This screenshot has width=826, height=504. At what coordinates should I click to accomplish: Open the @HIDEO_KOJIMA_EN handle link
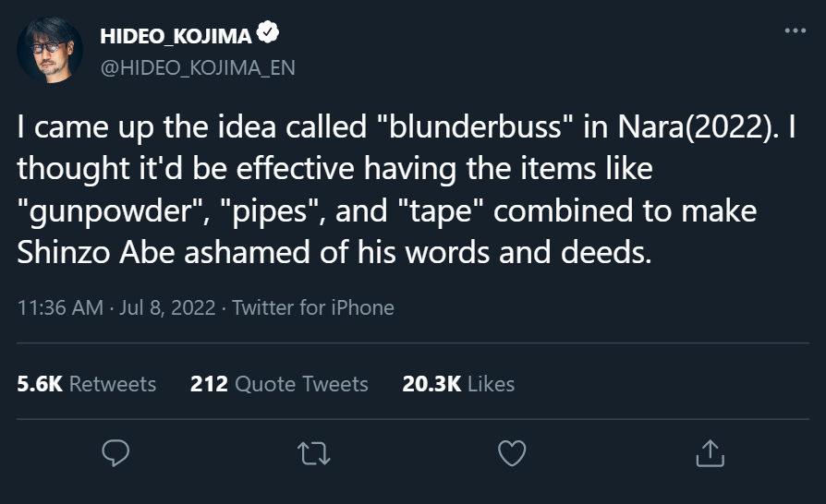pos(198,68)
